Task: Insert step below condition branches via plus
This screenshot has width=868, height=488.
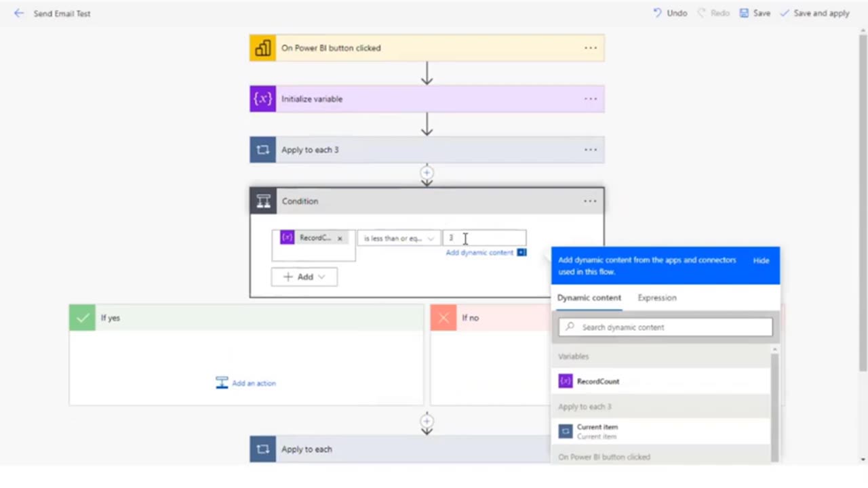Action: (427, 421)
